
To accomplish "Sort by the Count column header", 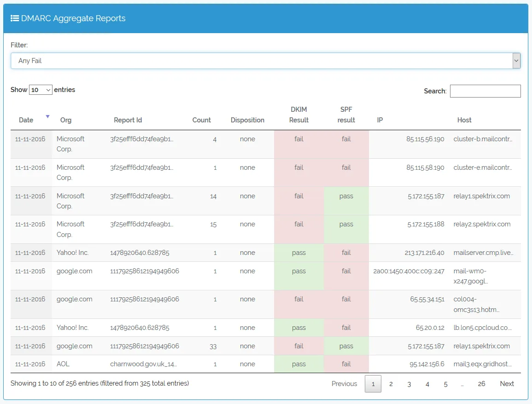I will tap(202, 120).
